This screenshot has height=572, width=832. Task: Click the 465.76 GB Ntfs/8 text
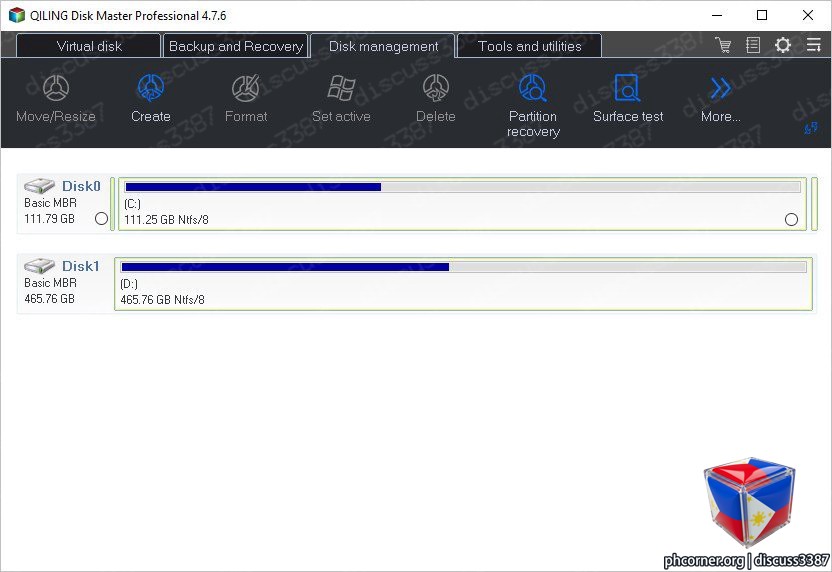pyautogui.click(x=162, y=300)
